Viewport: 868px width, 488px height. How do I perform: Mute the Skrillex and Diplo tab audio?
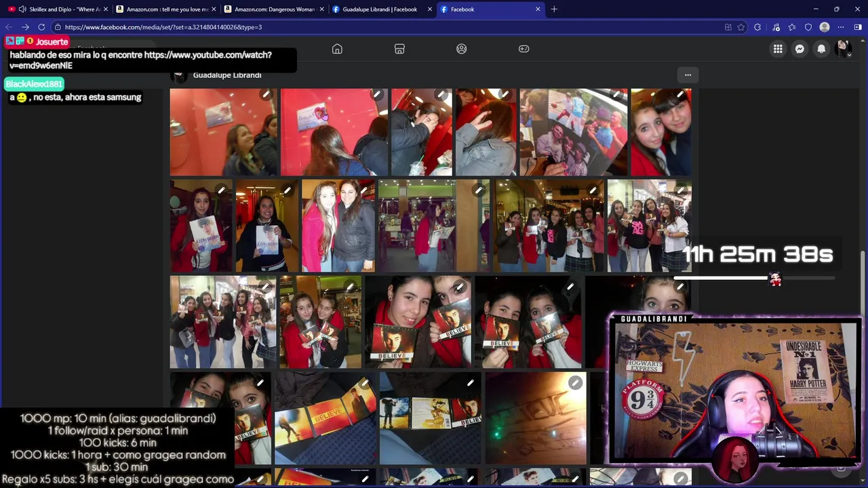pos(22,9)
